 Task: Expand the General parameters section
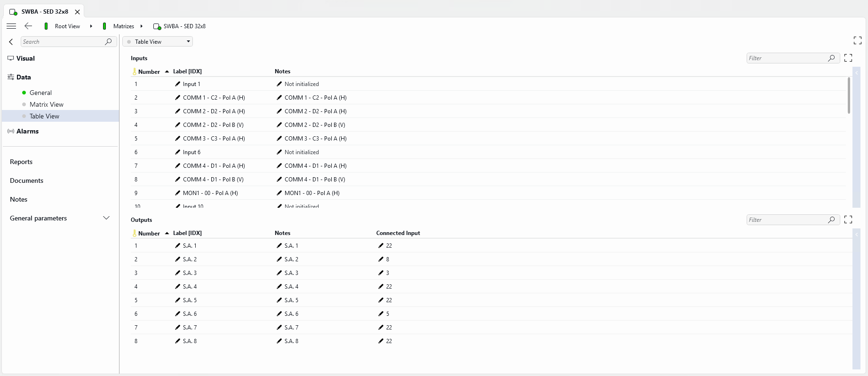tap(106, 218)
